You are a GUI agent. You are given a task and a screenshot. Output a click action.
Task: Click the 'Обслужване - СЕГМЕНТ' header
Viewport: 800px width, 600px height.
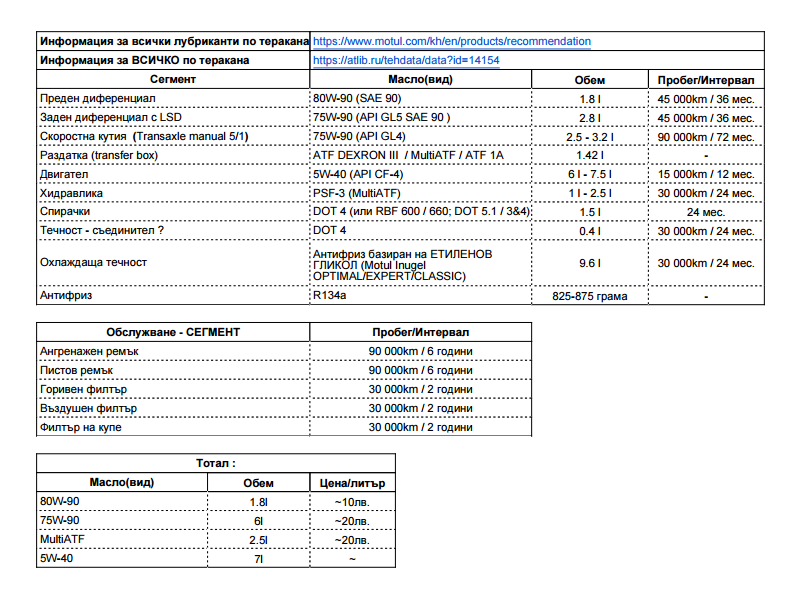[173, 332]
